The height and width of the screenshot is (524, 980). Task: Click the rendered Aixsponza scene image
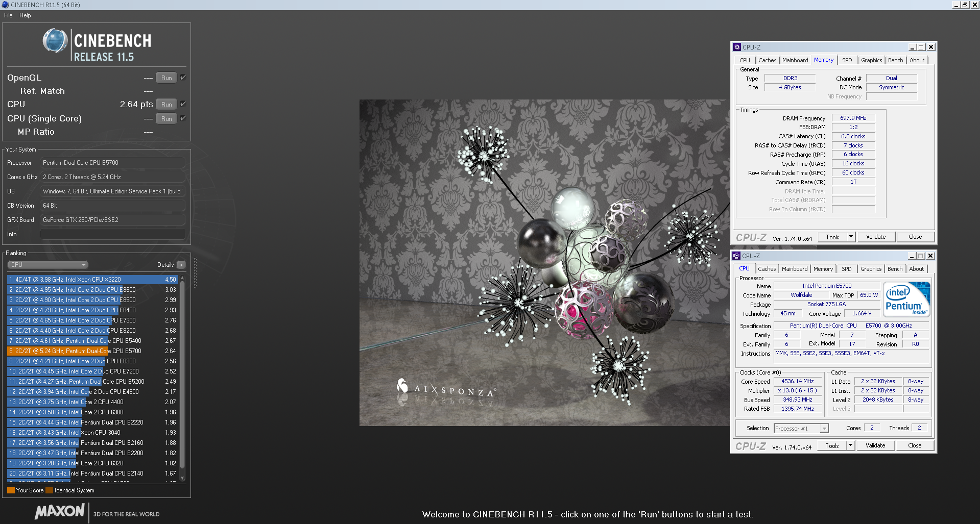coord(544,263)
